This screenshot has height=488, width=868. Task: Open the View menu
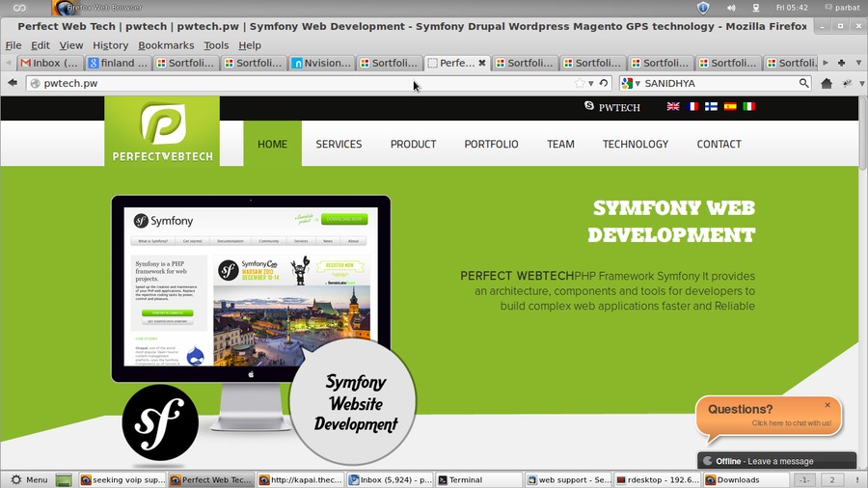(70, 45)
